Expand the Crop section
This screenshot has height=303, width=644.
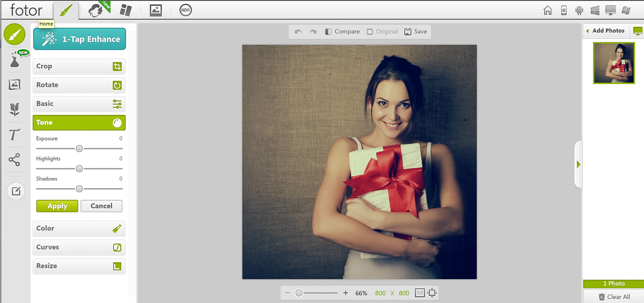[x=79, y=66]
